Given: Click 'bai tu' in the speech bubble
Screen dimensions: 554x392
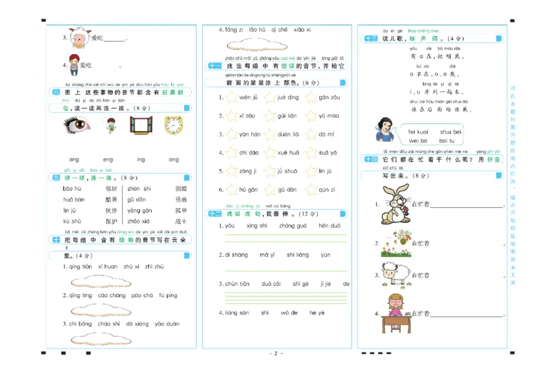Looking at the screenshot, I should coord(447,141).
